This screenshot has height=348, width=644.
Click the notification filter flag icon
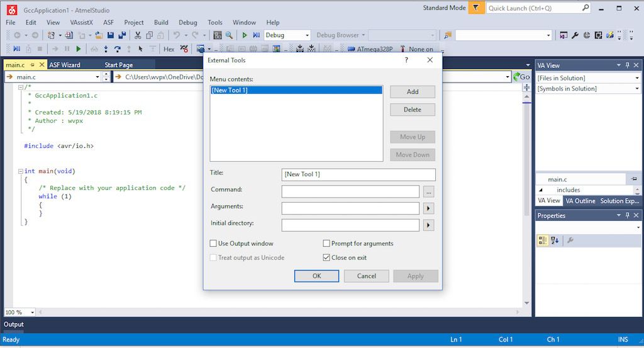pyautogui.click(x=476, y=8)
